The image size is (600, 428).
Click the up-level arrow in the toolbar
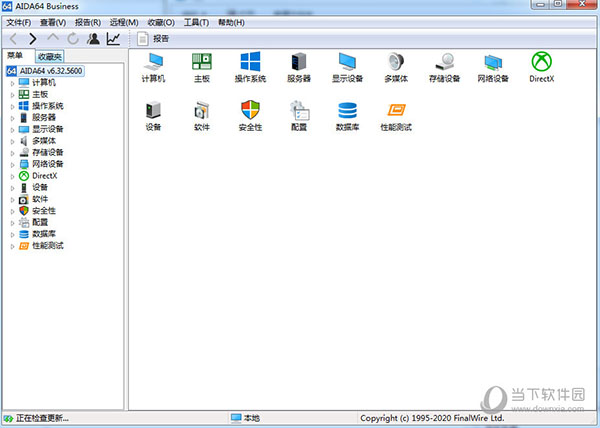coord(53,38)
